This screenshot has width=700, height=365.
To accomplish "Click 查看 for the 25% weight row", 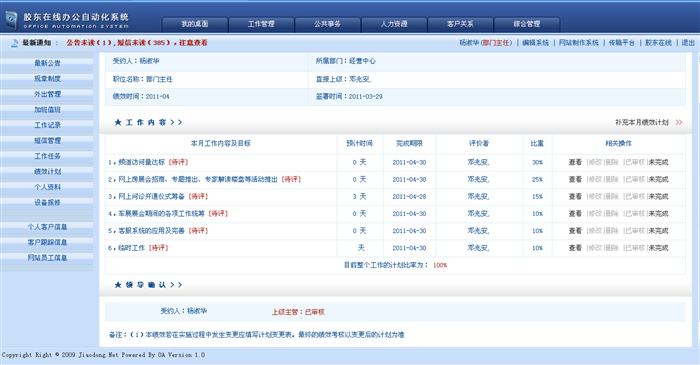I will 575,179.
